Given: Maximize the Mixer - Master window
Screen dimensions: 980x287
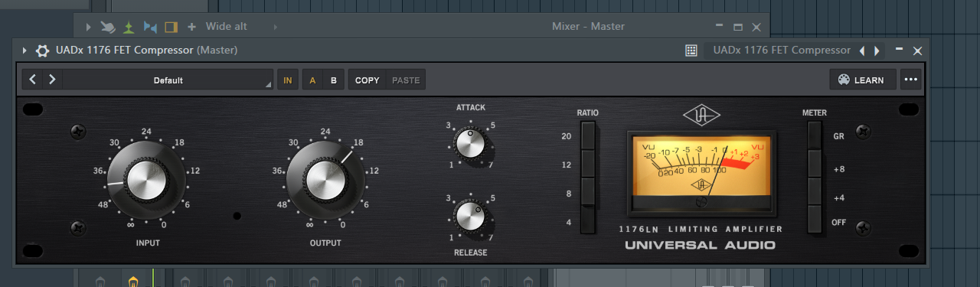Looking at the screenshot, I should click(738, 27).
